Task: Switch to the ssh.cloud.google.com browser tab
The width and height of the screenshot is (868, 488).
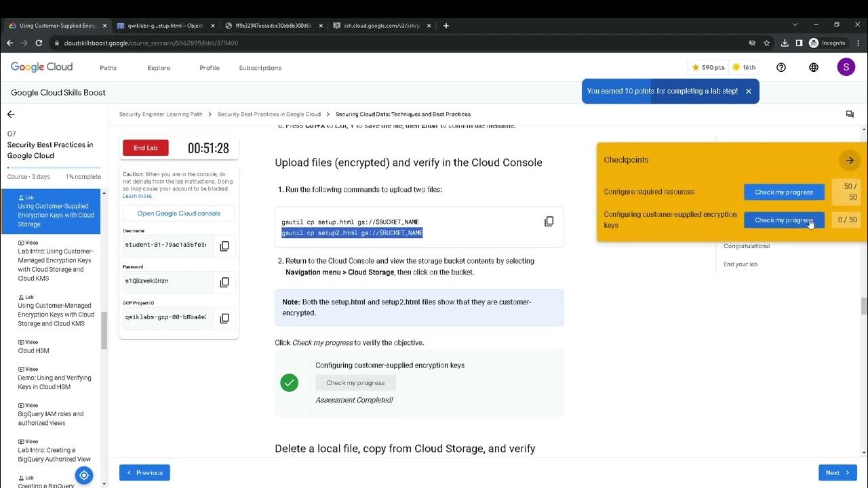Action: coord(381,26)
